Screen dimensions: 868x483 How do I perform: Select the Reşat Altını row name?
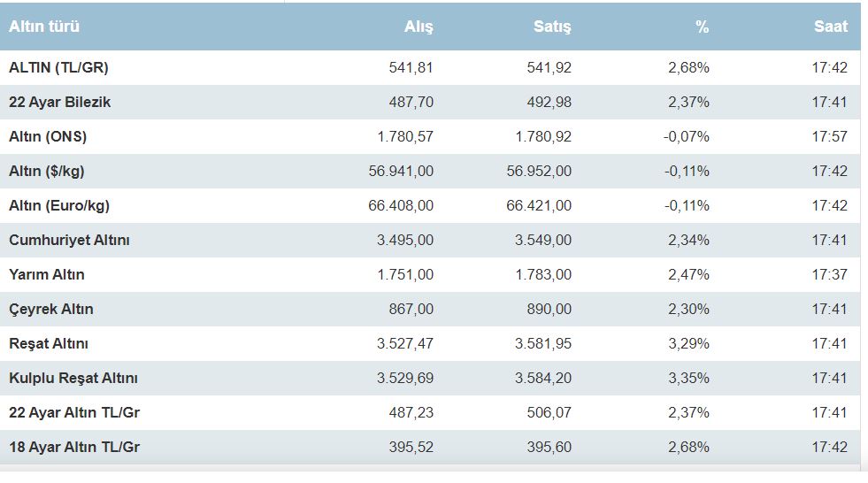pos(49,343)
